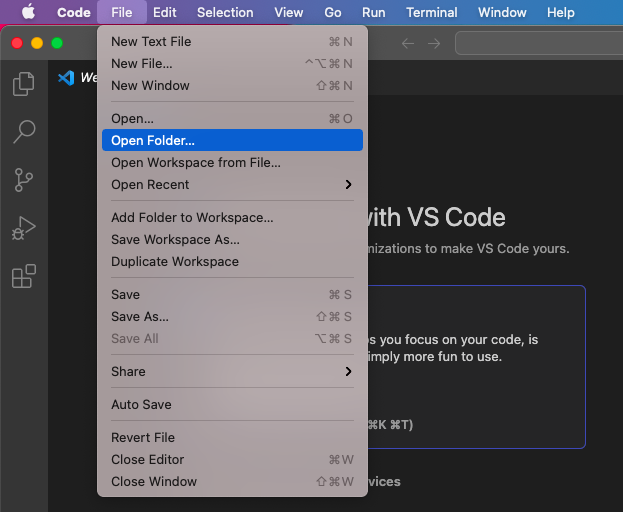Open the Selection menu in menu bar
Viewport: 623px width, 512px height.
(225, 12)
